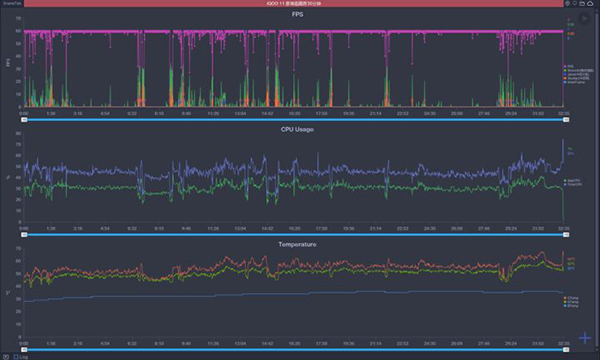This screenshot has width=600, height=360.
Task: Toggle the InterFrame series in the FPS legend
Action: point(574,82)
